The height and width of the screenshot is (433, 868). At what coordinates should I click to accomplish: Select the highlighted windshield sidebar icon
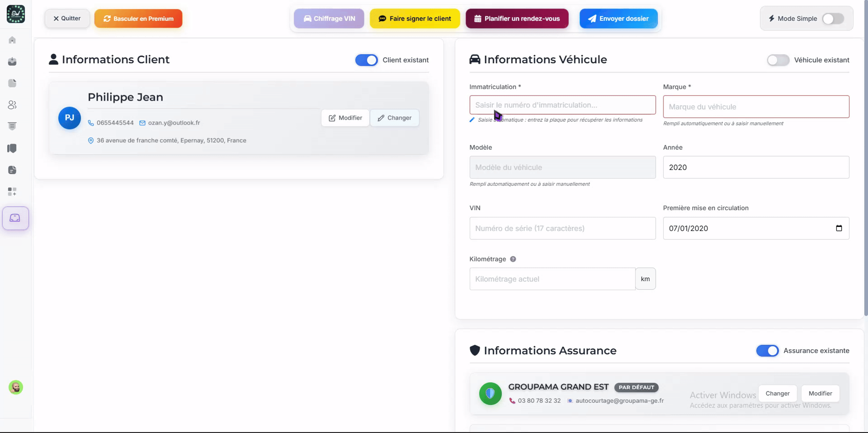[15, 218]
